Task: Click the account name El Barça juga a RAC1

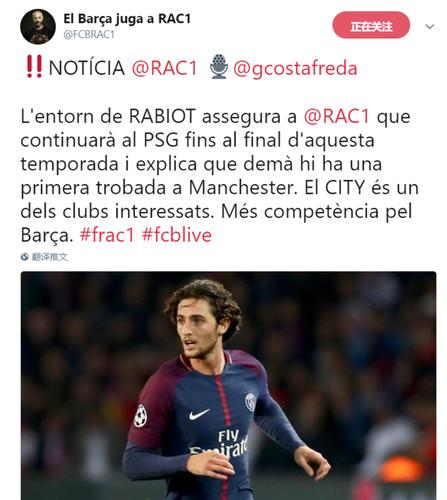Action: 127,19
